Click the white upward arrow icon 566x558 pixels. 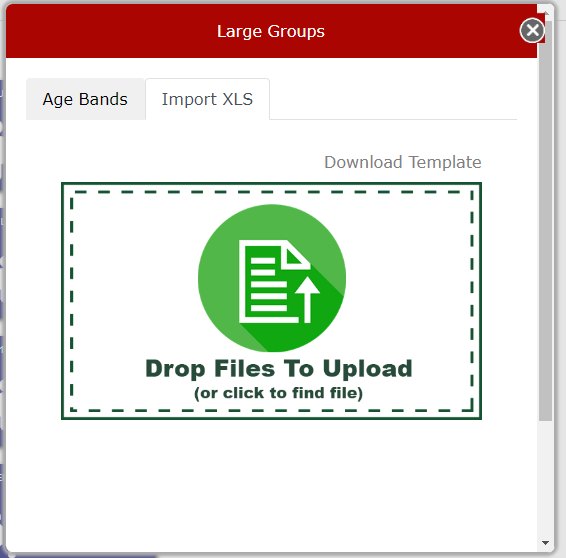(x=307, y=300)
